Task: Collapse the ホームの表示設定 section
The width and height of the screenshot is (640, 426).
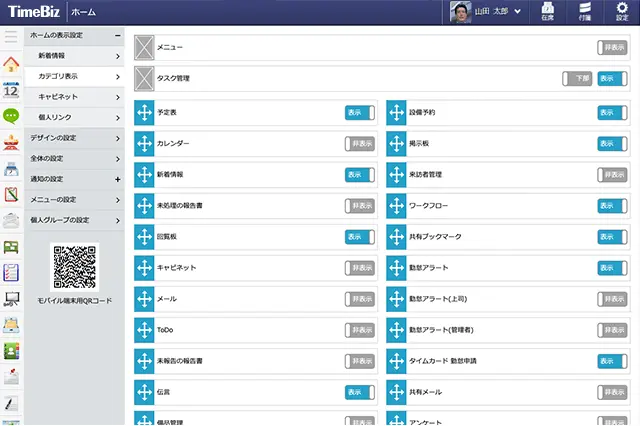Action: point(118,35)
